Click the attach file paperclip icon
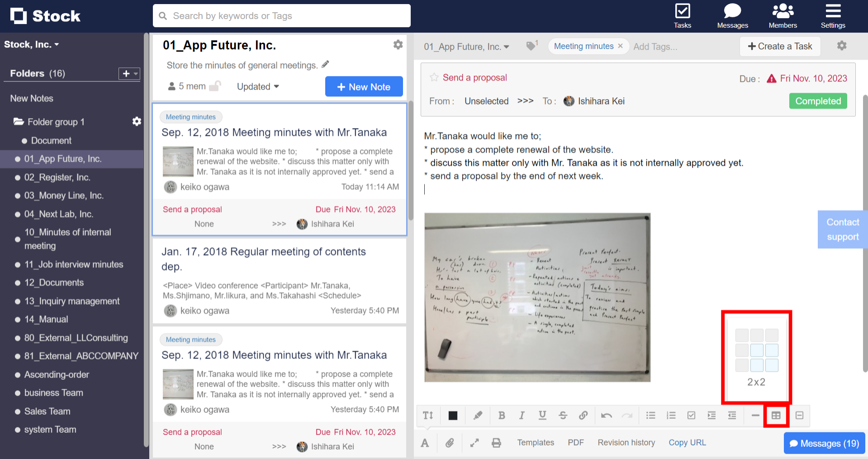868x459 pixels. pos(449,443)
